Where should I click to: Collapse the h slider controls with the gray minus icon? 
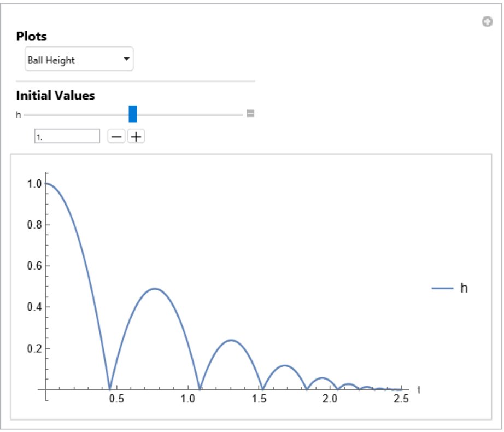click(x=250, y=114)
